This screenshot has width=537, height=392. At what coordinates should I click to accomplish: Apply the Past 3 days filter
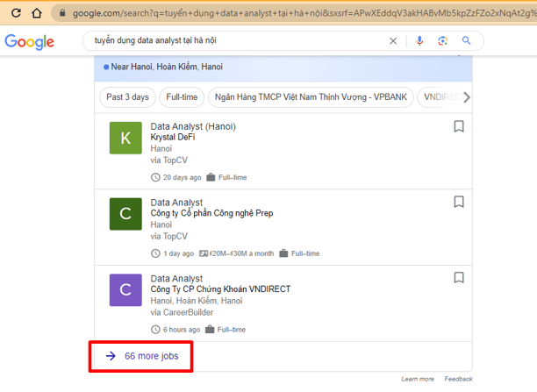click(127, 97)
